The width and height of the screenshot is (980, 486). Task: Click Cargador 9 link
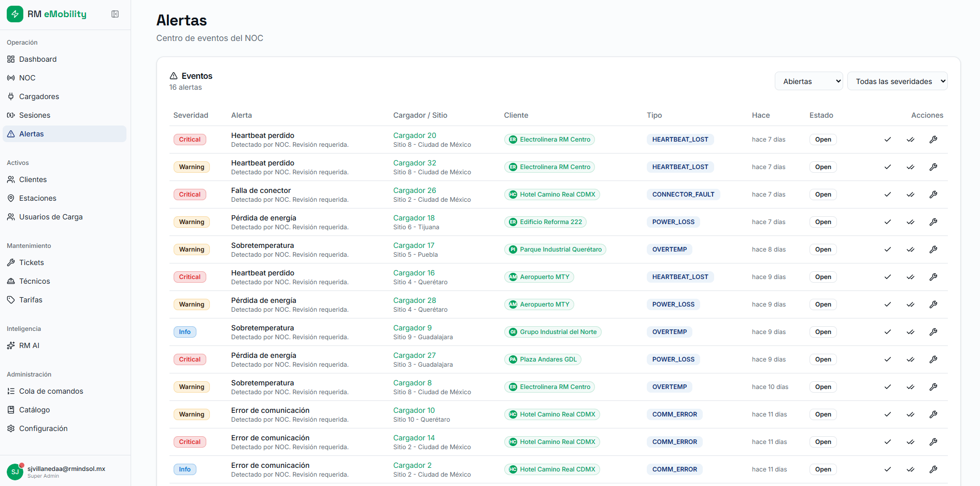coord(413,328)
